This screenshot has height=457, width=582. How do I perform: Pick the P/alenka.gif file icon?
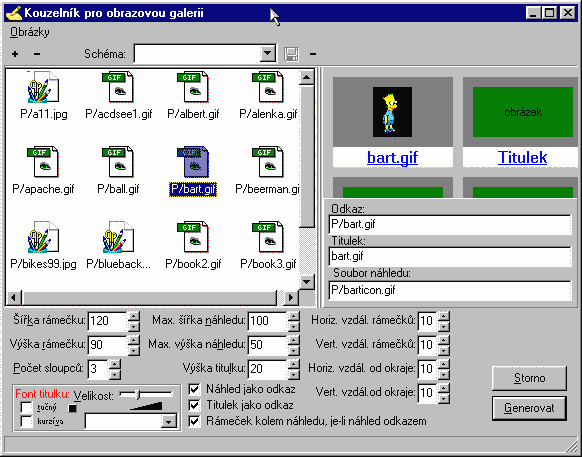pyautogui.click(x=268, y=87)
